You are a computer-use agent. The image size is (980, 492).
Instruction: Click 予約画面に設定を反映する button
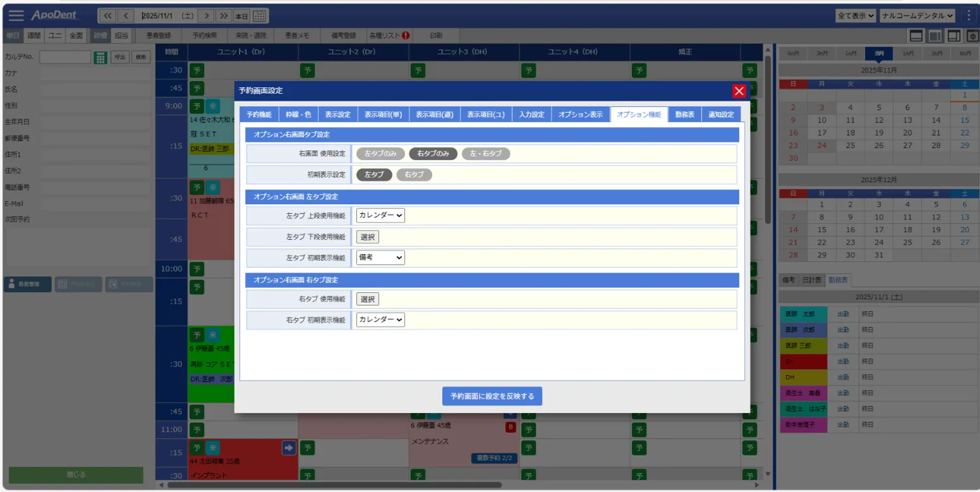[492, 396]
